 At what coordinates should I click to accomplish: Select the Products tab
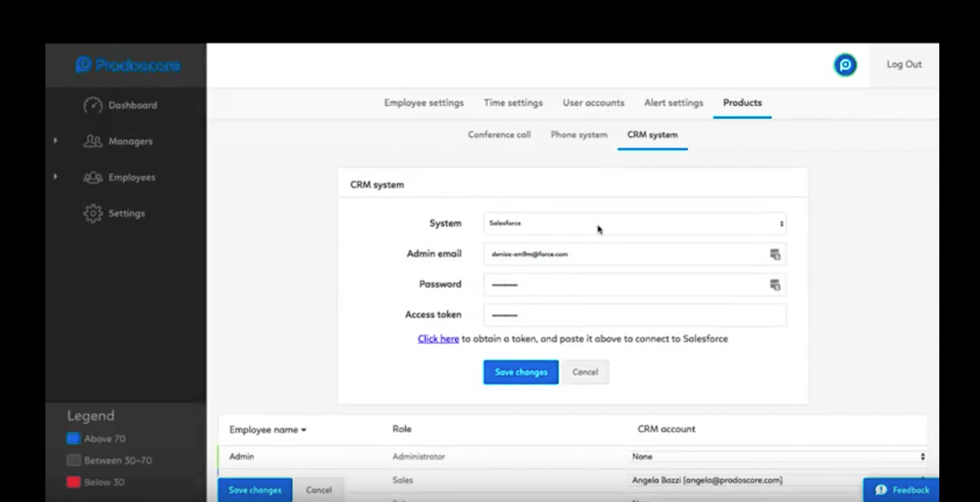tap(743, 102)
